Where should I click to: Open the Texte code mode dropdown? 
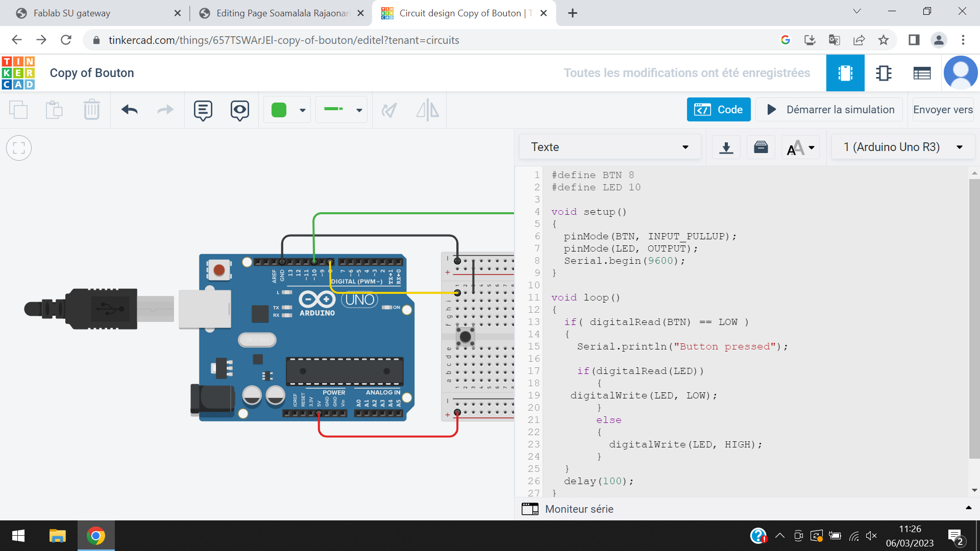(610, 147)
